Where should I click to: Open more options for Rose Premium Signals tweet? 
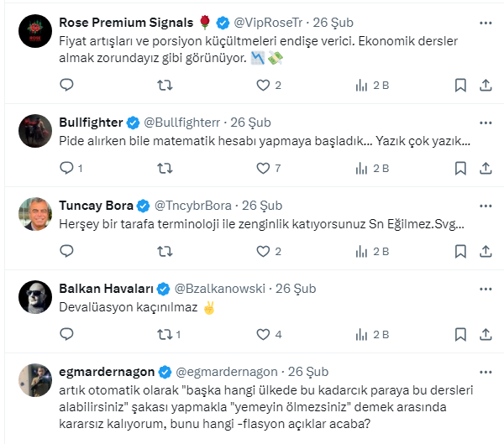point(486,22)
